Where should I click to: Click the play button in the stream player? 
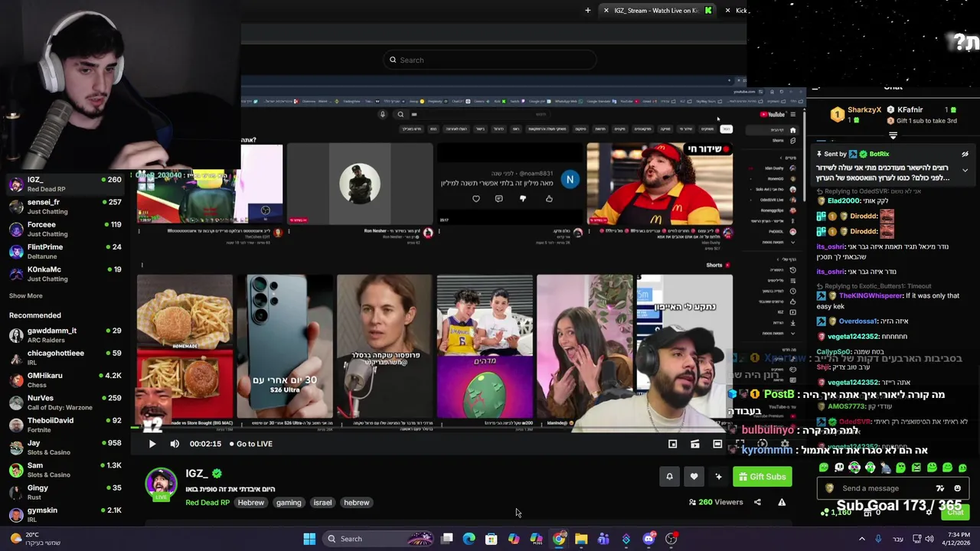click(x=152, y=444)
